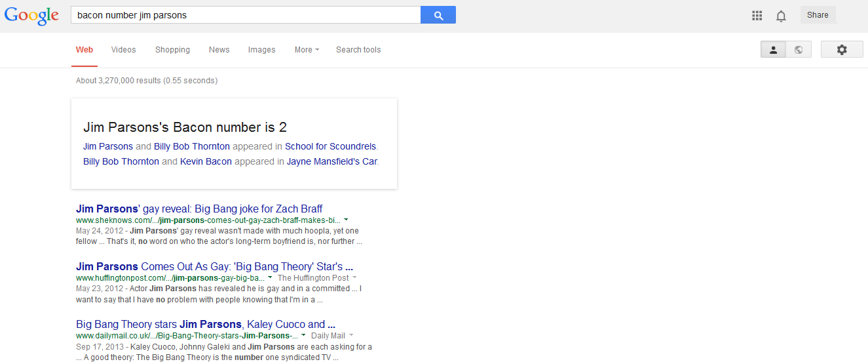The width and height of the screenshot is (868, 364).
Task: Switch to the News tab
Action: (x=219, y=50)
